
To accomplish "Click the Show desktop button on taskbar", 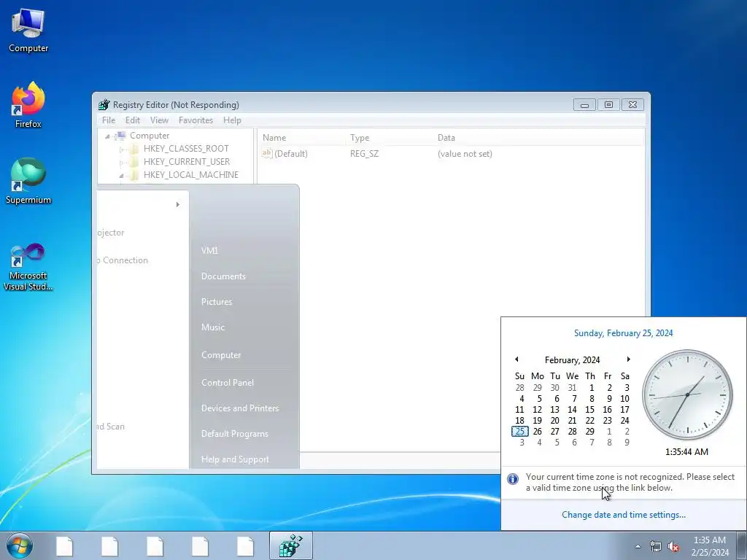I will click(742, 545).
